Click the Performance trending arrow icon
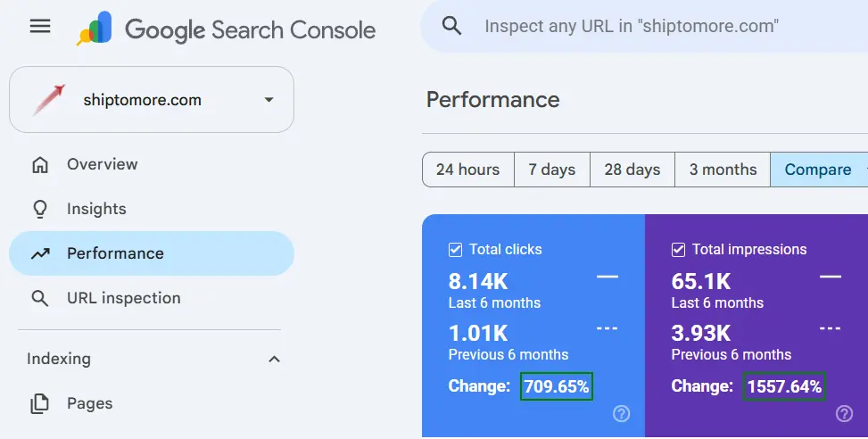This screenshot has height=439, width=868. [x=40, y=253]
